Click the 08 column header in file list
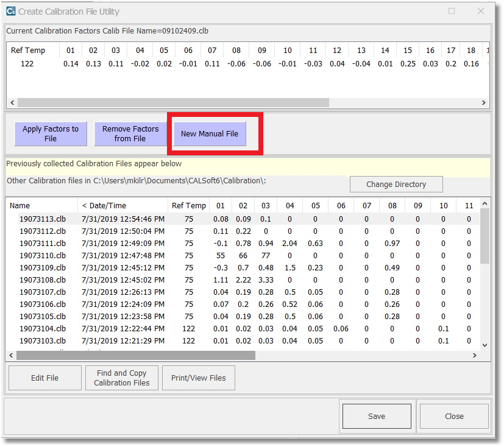 tap(392, 205)
